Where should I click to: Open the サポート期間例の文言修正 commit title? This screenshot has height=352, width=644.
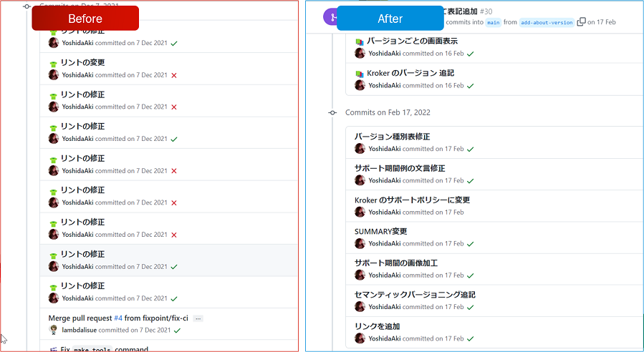pyautogui.click(x=400, y=168)
